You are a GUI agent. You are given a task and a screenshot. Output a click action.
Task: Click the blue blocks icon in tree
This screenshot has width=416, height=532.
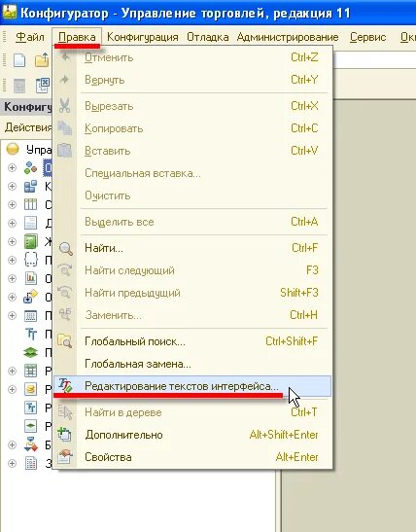(30, 187)
